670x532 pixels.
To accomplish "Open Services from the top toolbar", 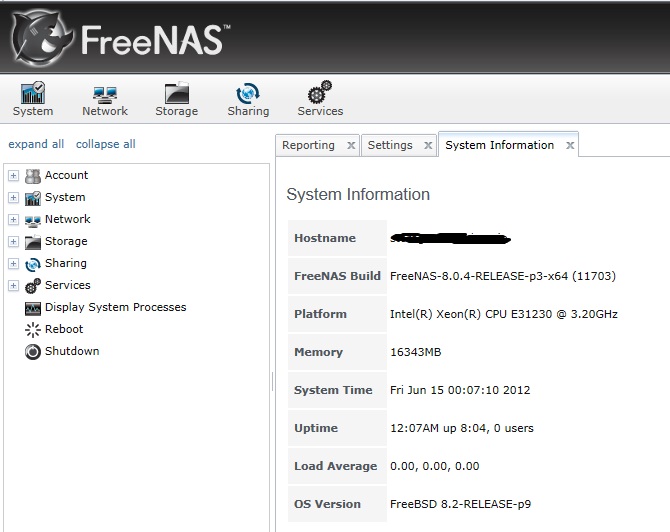I will click(x=320, y=99).
